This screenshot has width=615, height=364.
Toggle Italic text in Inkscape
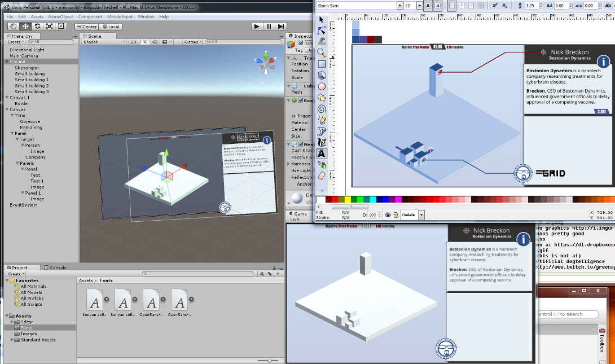tap(438, 6)
